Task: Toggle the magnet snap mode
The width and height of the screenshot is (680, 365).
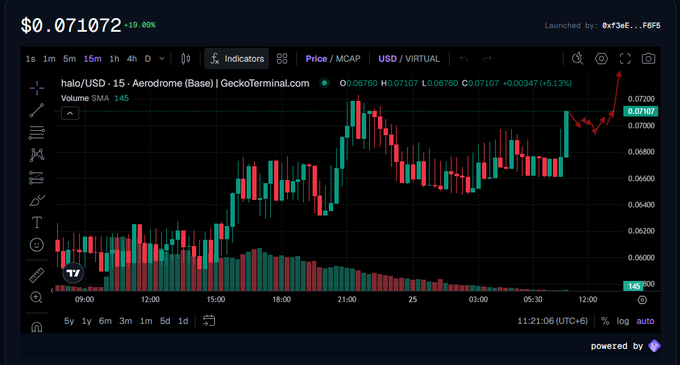Action: (37, 327)
